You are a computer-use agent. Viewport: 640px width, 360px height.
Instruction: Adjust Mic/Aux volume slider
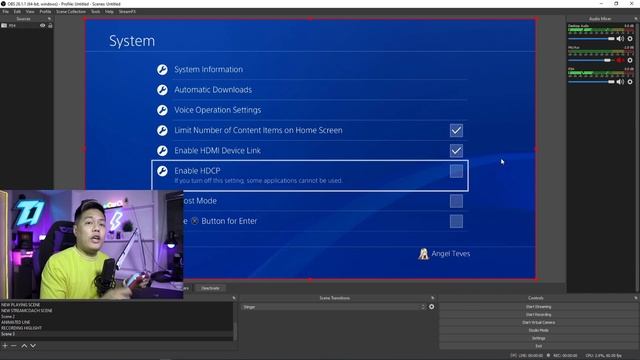click(591, 60)
